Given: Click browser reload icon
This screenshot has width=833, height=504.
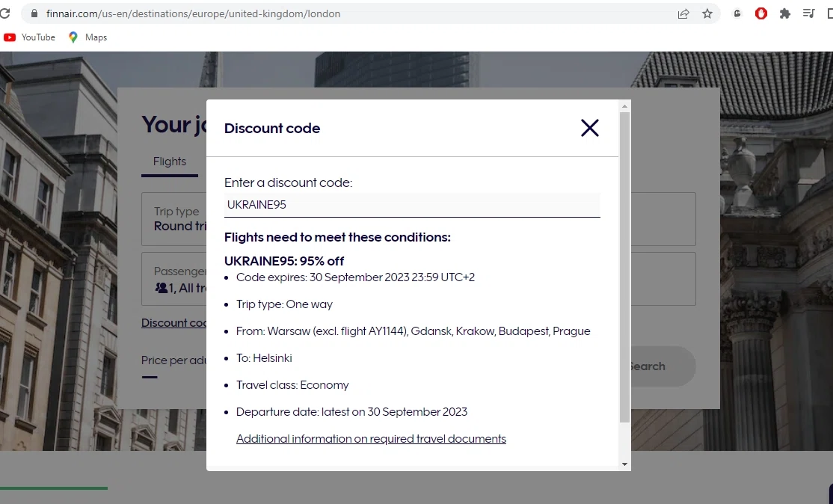Looking at the screenshot, I should pyautogui.click(x=4, y=13).
